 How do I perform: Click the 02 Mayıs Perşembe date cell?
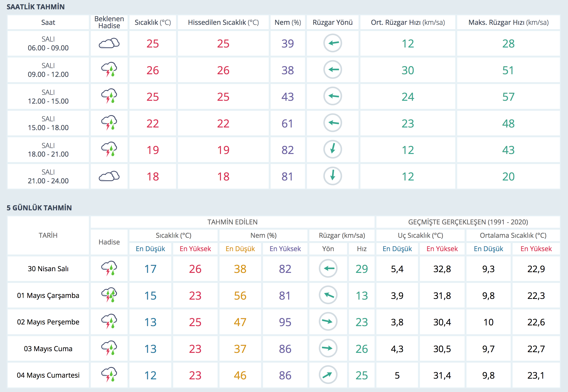click(x=48, y=322)
